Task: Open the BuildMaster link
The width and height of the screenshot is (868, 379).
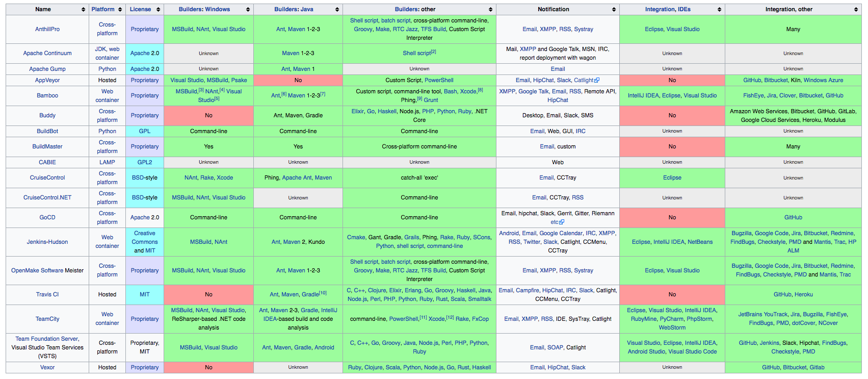Action: (x=47, y=146)
